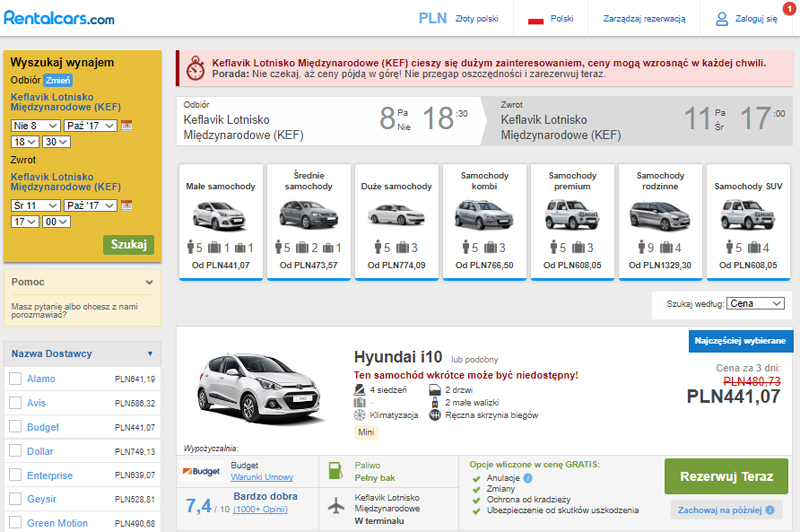Screen dimensions: 800x532
Task: Click the user account icon
Action: [722, 19]
